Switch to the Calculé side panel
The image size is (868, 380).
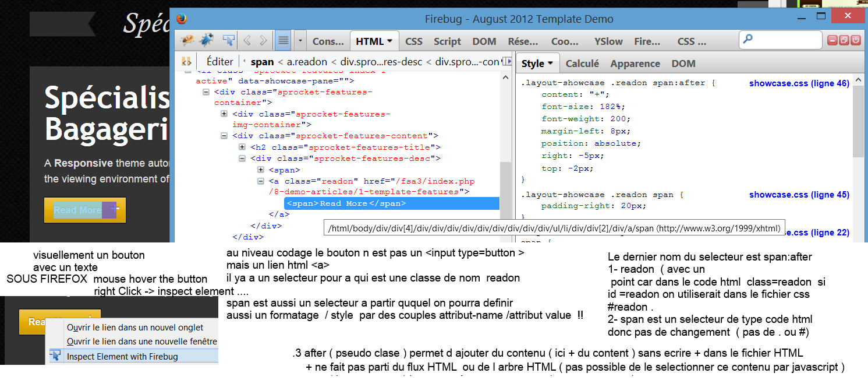pos(582,64)
